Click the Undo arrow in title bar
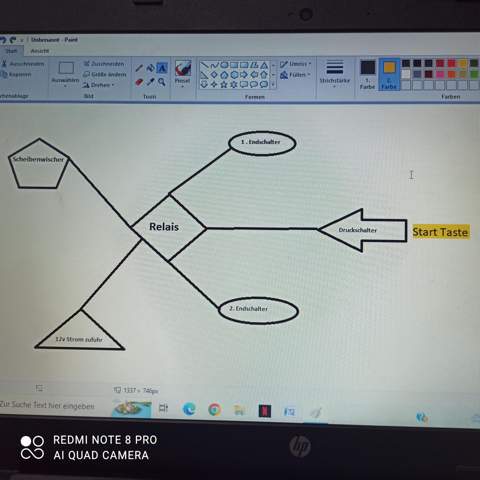 point(3,40)
